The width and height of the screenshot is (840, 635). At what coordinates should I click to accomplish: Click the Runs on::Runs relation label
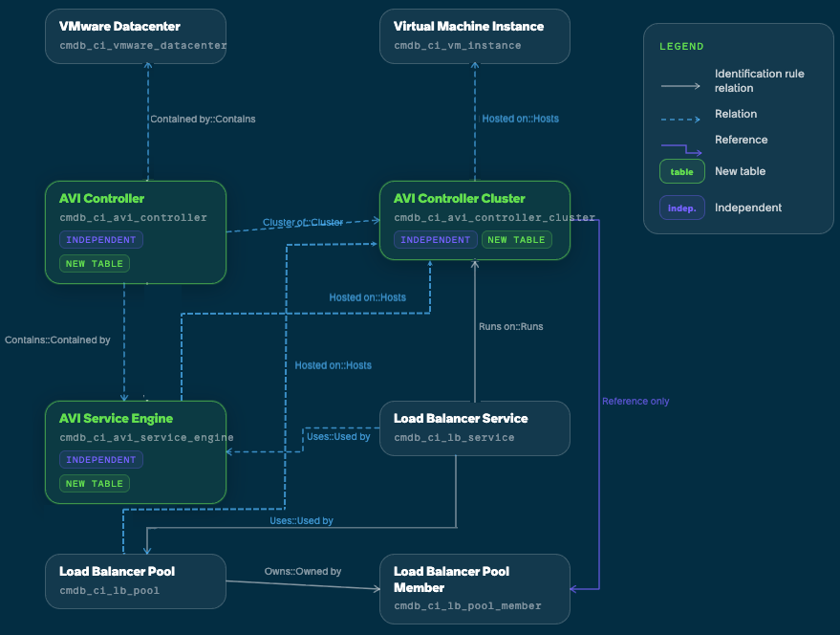point(510,327)
